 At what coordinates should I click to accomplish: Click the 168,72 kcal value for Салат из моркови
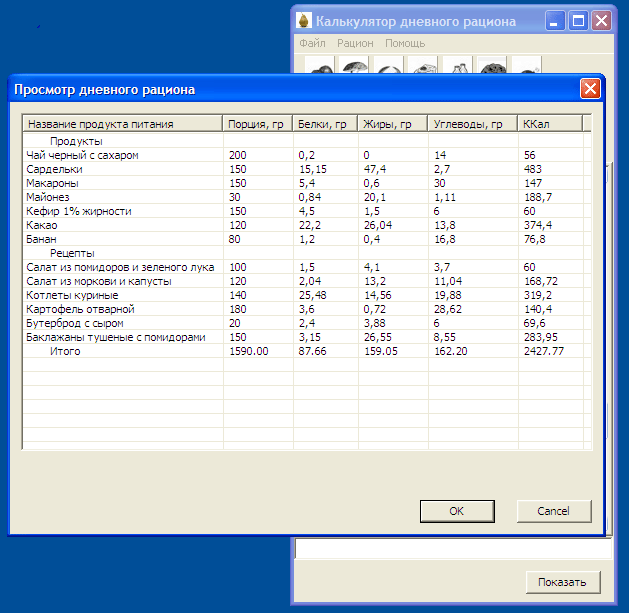[541, 281]
